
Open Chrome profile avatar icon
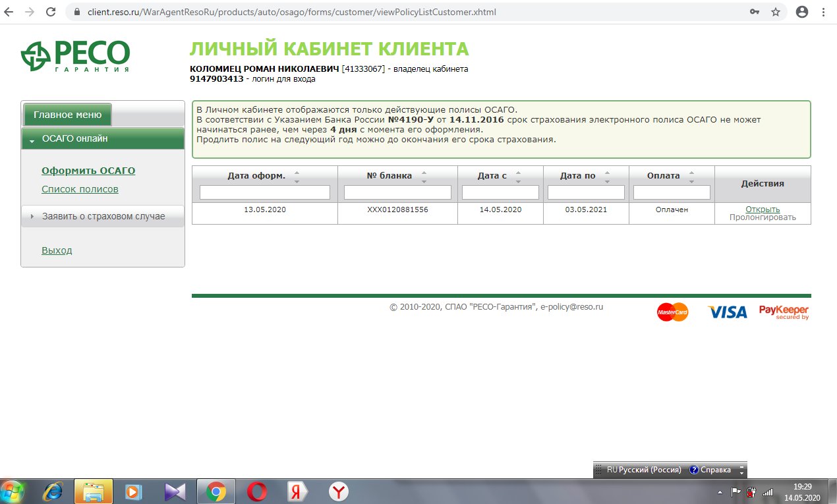pyautogui.click(x=802, y=12)
